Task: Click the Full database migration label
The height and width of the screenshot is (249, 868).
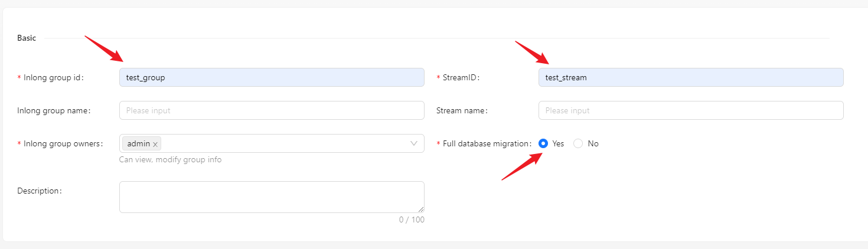Action: point(486,143)
